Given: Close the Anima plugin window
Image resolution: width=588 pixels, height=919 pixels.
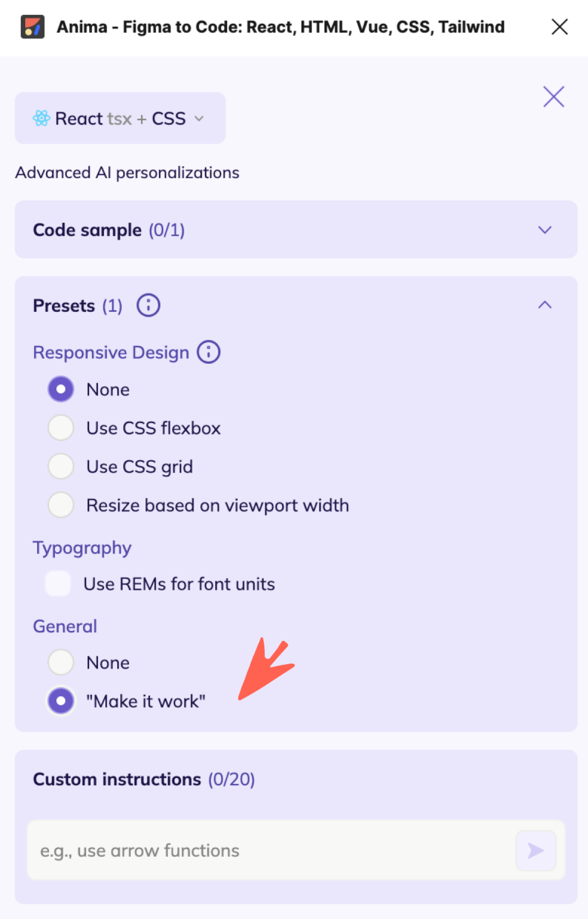Looking at the screenshot, I should [x=559, y=26].
